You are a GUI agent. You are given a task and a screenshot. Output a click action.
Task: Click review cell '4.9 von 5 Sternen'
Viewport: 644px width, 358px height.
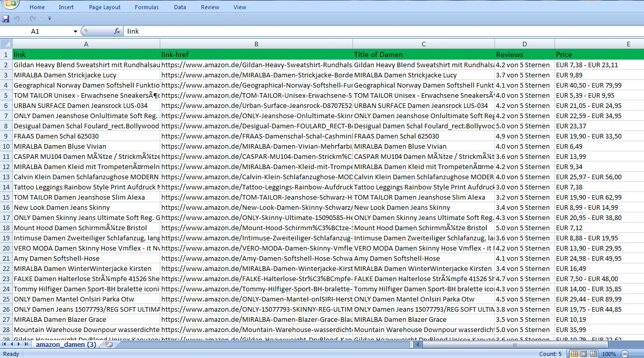(x=524, y=136)
